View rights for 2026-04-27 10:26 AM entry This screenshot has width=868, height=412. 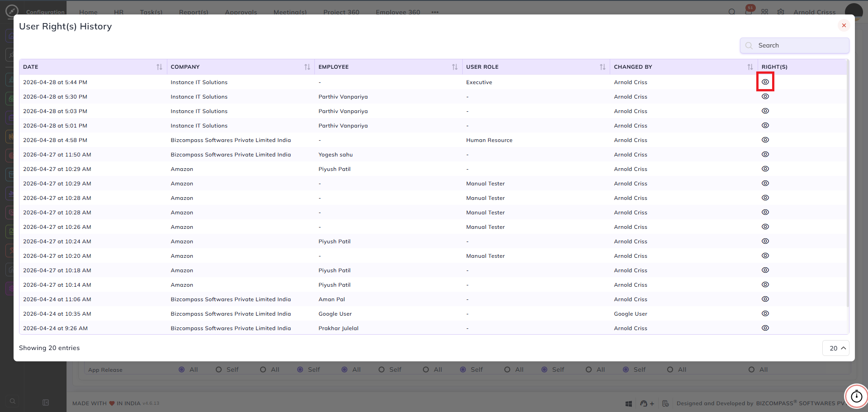(x=765, y=227)
